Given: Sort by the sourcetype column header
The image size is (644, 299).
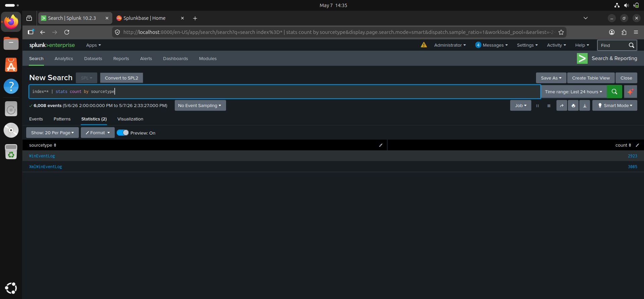Looking at the screenshot, I should (43, 145).
